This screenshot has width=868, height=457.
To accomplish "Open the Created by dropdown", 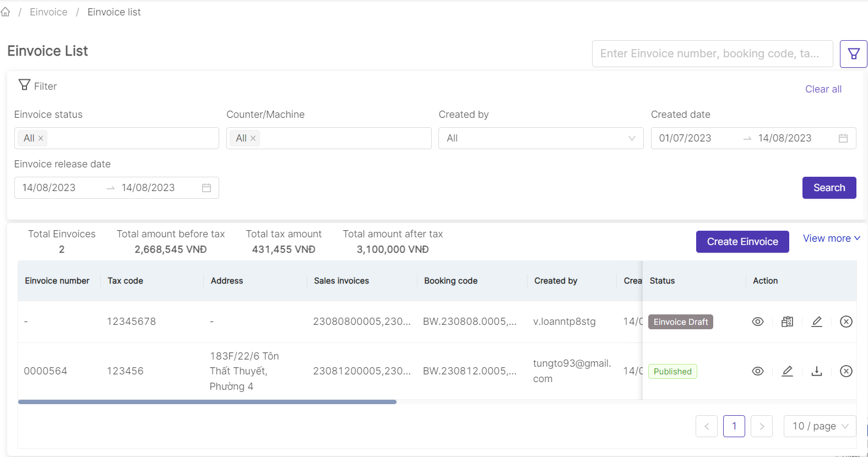I will pyautogui.click(x=540, y=138).
